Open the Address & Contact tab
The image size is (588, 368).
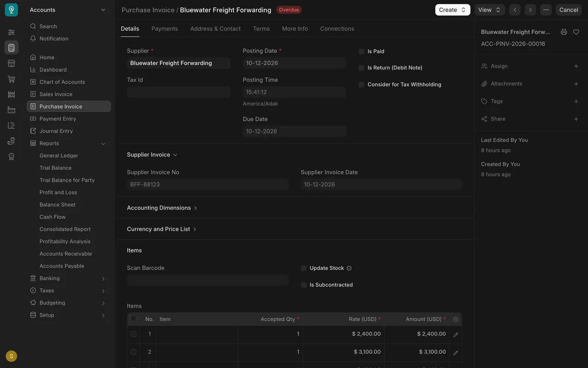click(215, 29)
